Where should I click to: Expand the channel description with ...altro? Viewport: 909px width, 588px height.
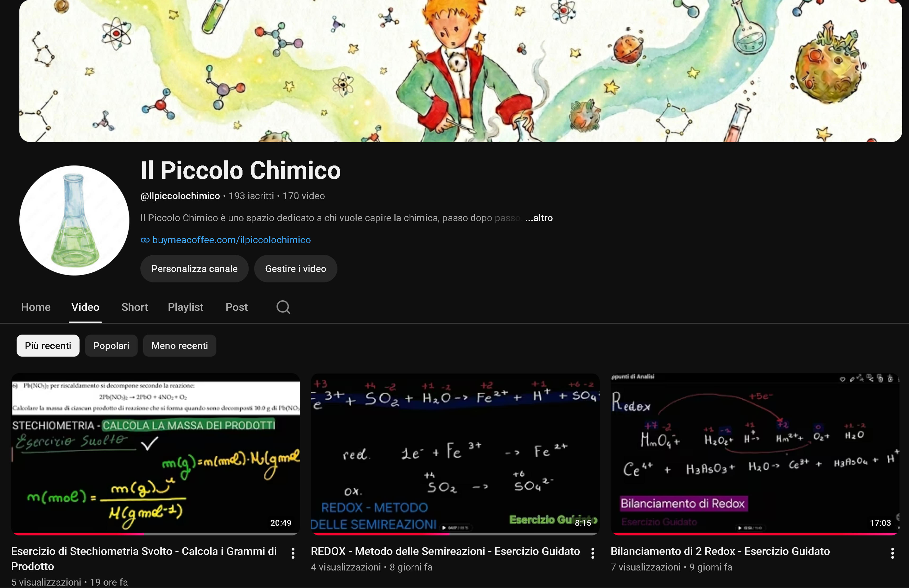click(x=539, y=218)
